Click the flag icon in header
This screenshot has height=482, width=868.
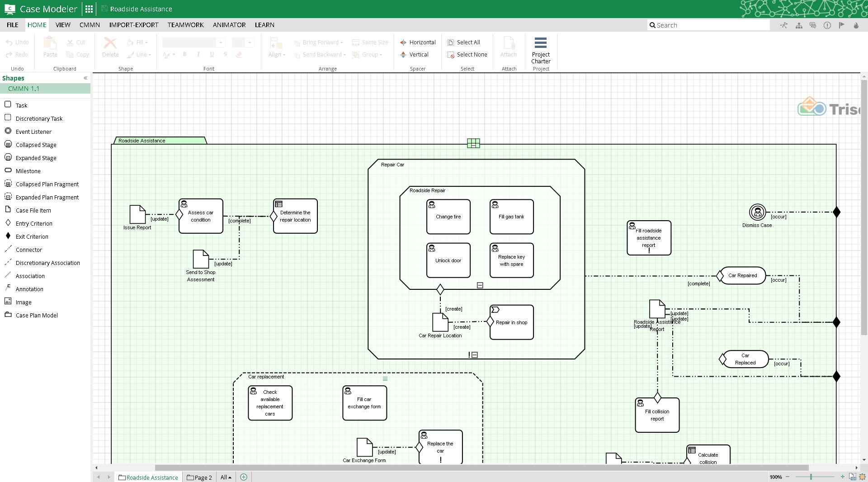click(841, 25)
